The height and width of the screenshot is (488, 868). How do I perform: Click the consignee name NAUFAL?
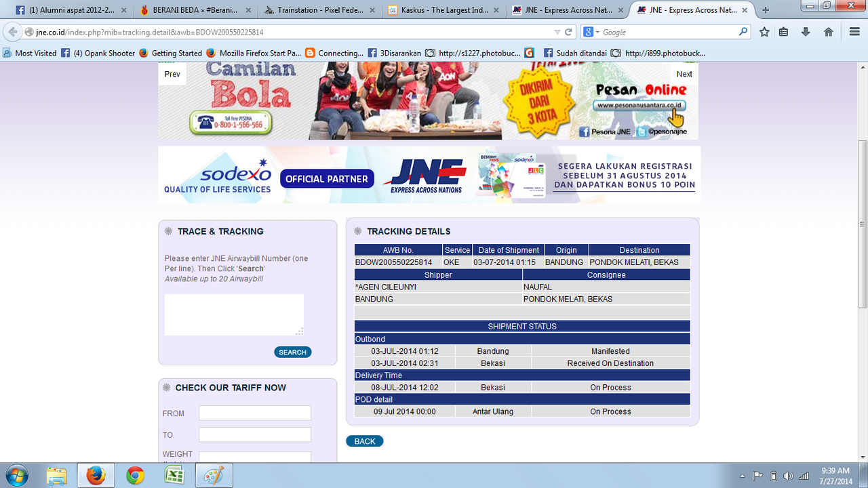coord(538,287)
